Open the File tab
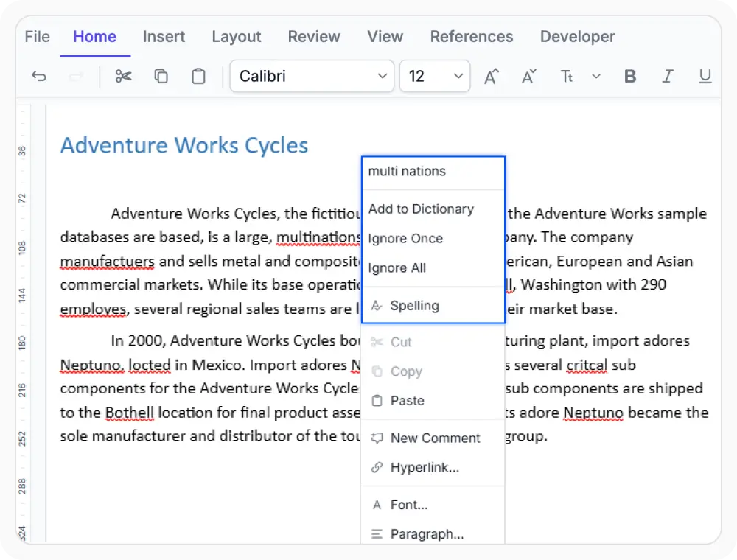The image size is (737, 560). click(37, 37)
